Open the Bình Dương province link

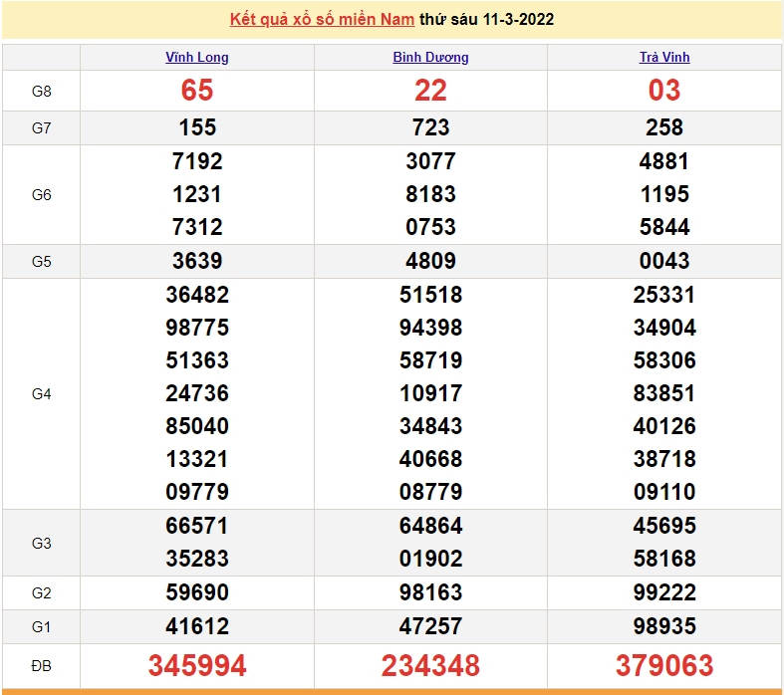point(430,57)
